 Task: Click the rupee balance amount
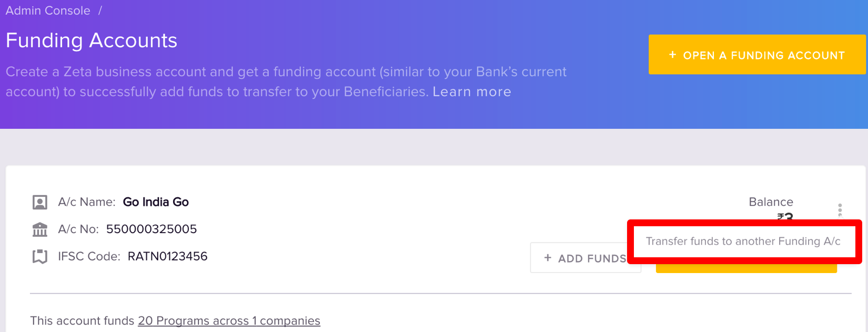[x=785, y=216]
